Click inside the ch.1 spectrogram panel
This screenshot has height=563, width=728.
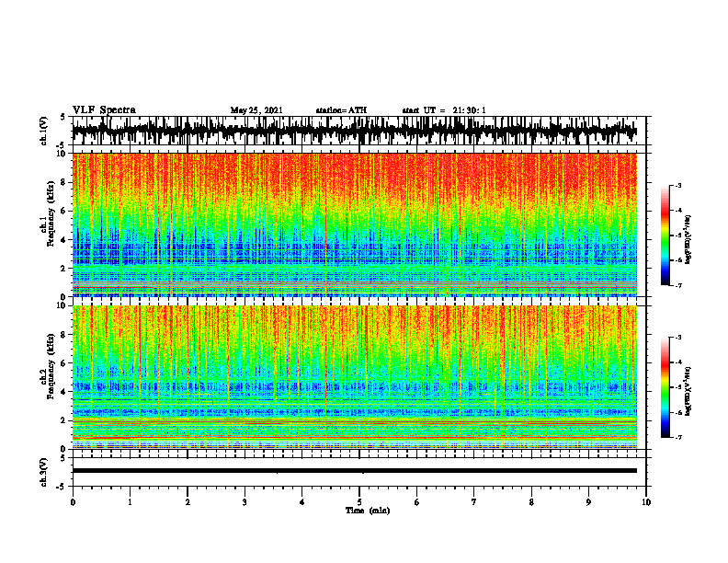coord(354,224)
